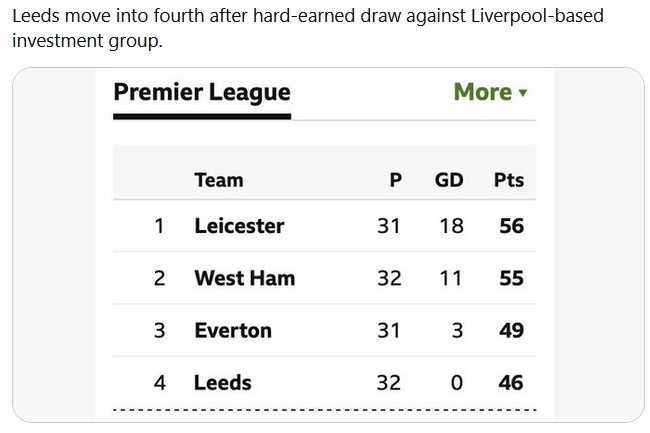Select the Everton team name
The image size is (650, 433).
coord(233,330)
